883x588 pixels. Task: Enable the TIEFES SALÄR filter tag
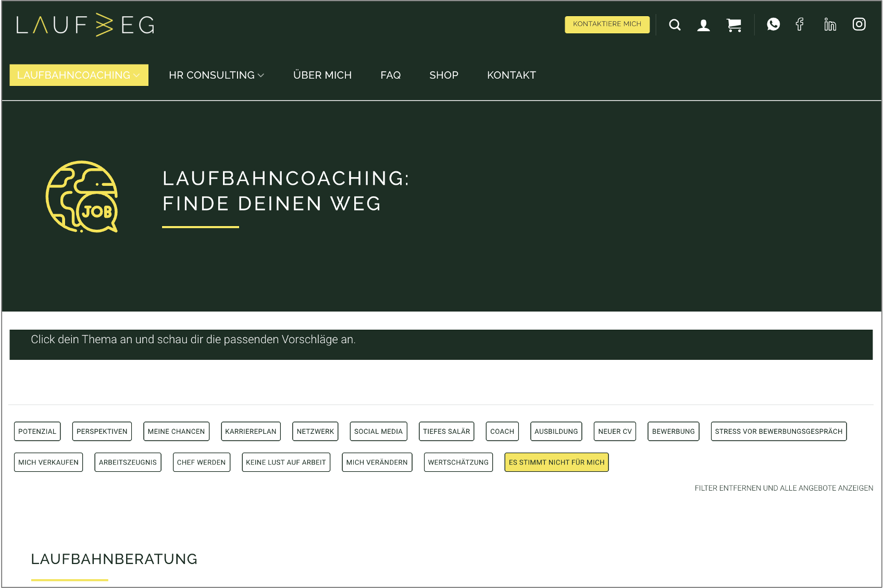point(446,432)
